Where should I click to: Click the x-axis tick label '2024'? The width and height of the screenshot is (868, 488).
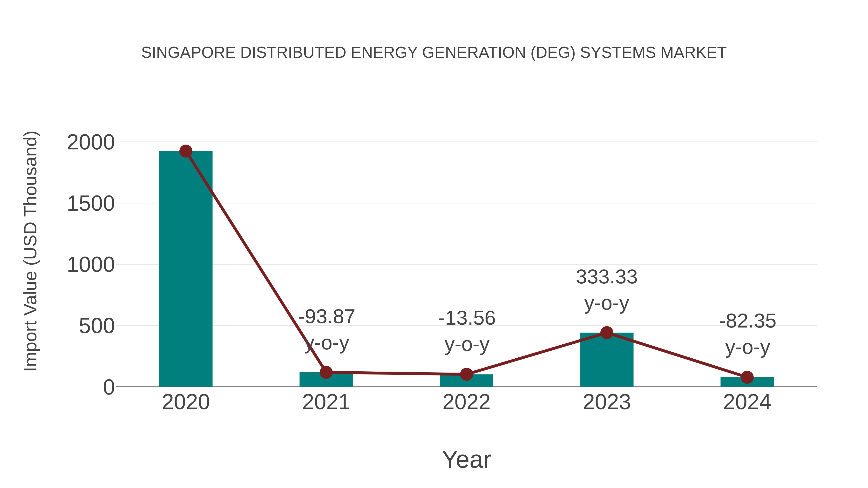pyautogui.click(x=747, y=402)
